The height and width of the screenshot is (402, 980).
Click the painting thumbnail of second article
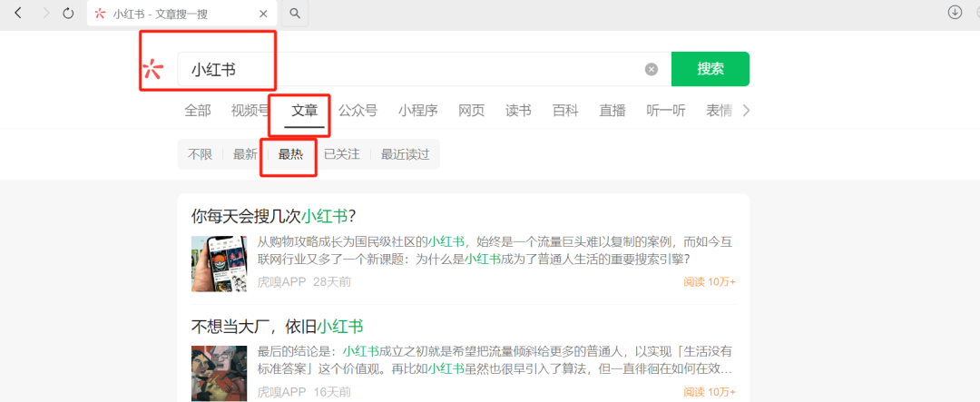pos(219,373)
